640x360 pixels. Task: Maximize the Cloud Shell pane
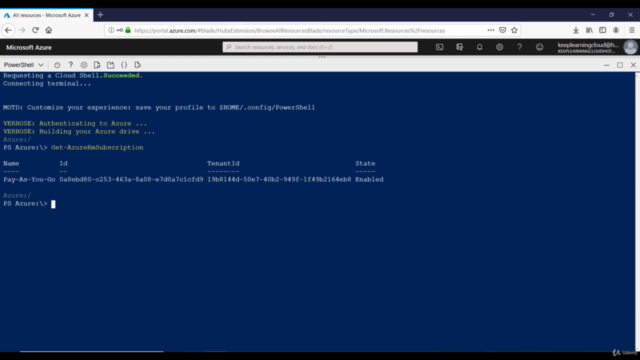pyautogui.click(x=620, y=65)
